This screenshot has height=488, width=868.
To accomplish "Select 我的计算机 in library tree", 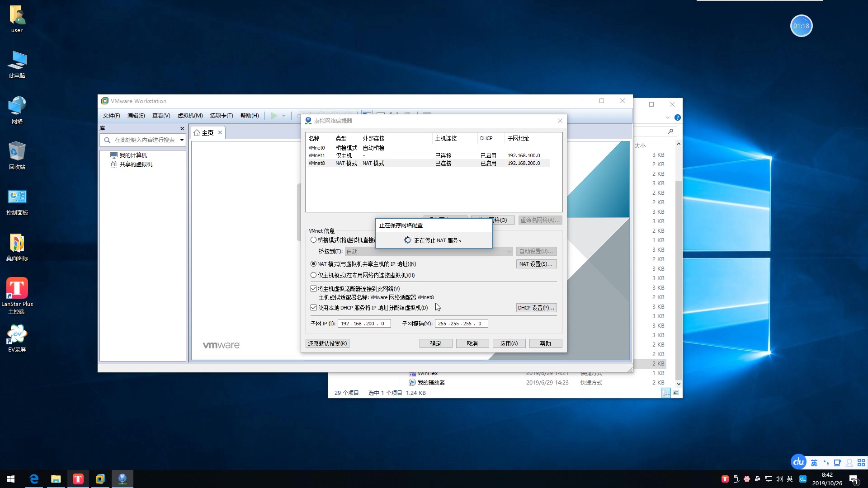I will click(133, 155).
